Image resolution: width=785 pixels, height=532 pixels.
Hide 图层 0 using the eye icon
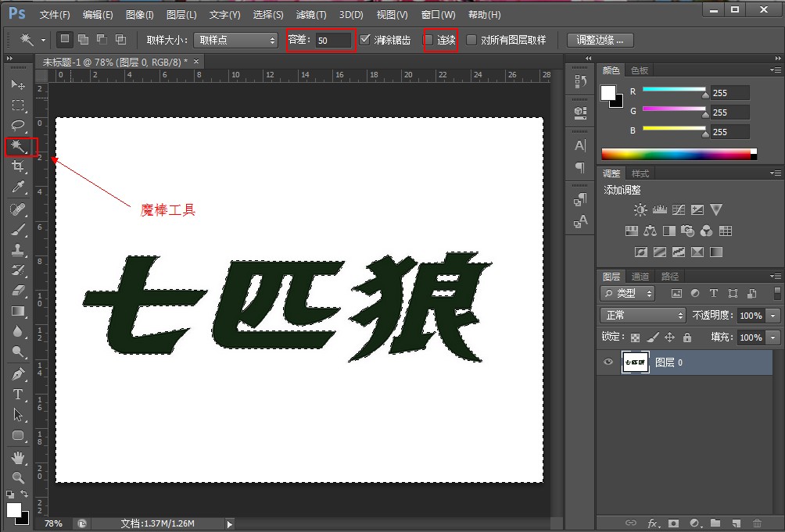(x=608, y=362)
